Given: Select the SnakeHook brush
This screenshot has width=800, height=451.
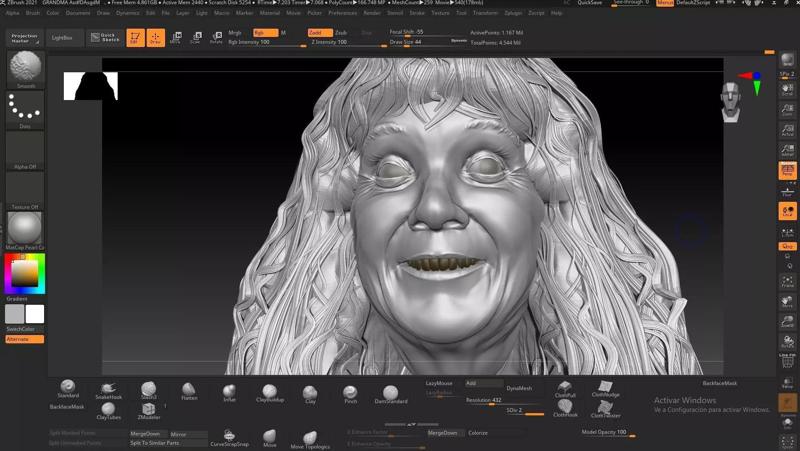Looking at the screenshot, I should click(108, 390).
